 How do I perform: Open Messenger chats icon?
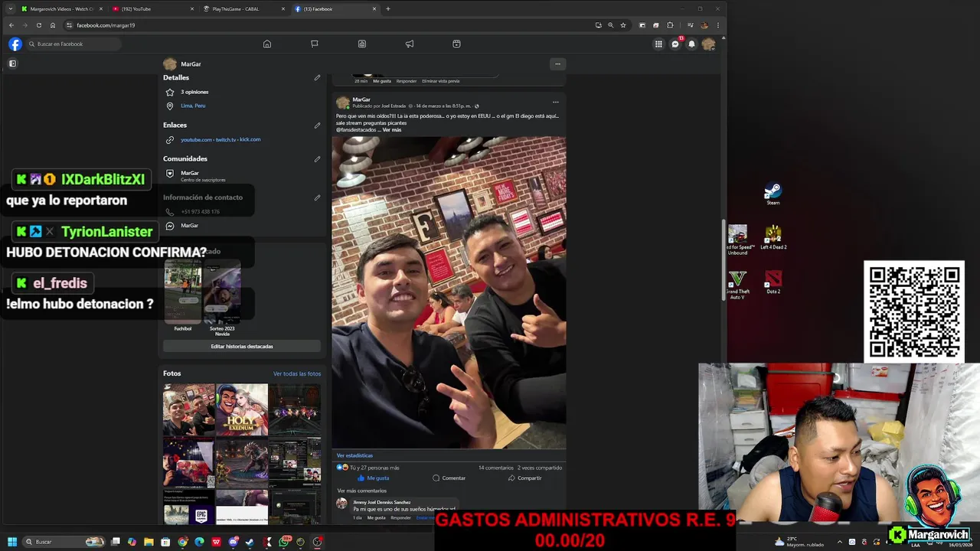click(675, 44)
